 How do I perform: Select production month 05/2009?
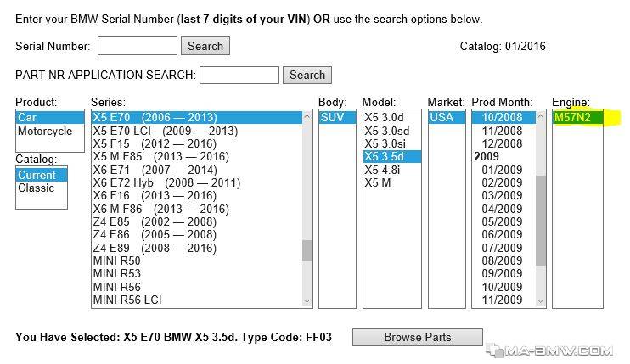click(x=503, y=221)
